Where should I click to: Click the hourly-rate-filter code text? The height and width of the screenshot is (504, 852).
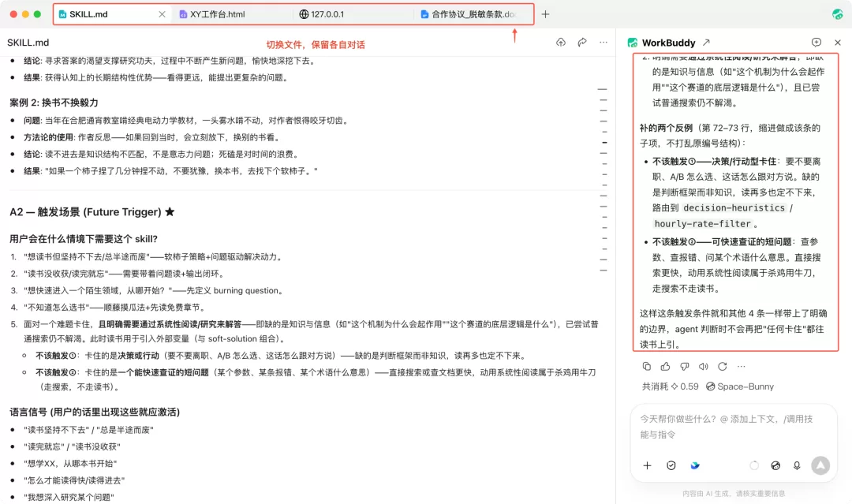pyautogui.click(x=703, y=223)
